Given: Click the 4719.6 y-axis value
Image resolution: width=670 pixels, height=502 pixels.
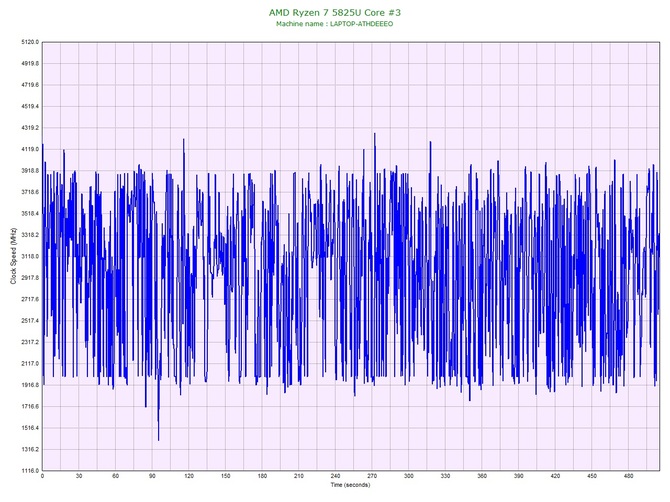Looking at the screenshot, I should point(30,85).
